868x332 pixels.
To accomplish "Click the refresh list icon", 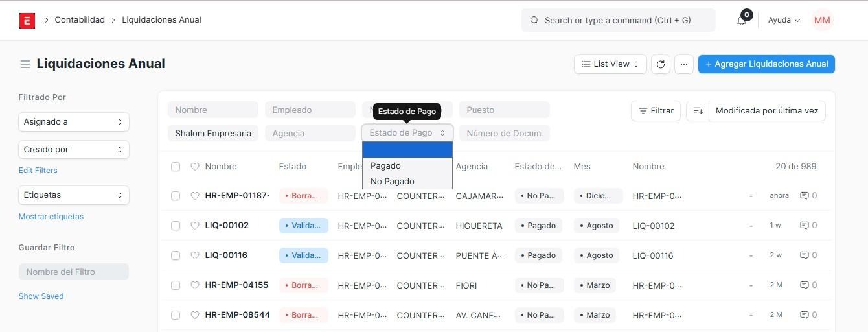I will tap(660, 64).
